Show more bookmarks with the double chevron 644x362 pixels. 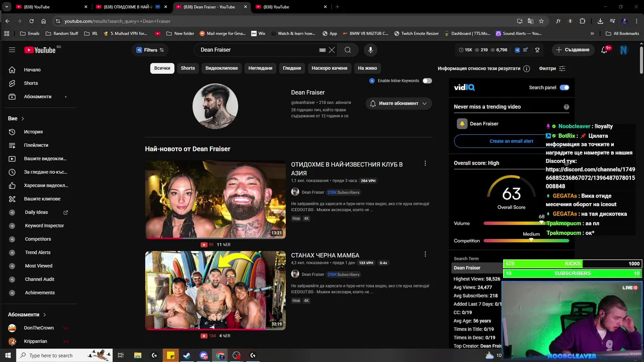[592, 34]
